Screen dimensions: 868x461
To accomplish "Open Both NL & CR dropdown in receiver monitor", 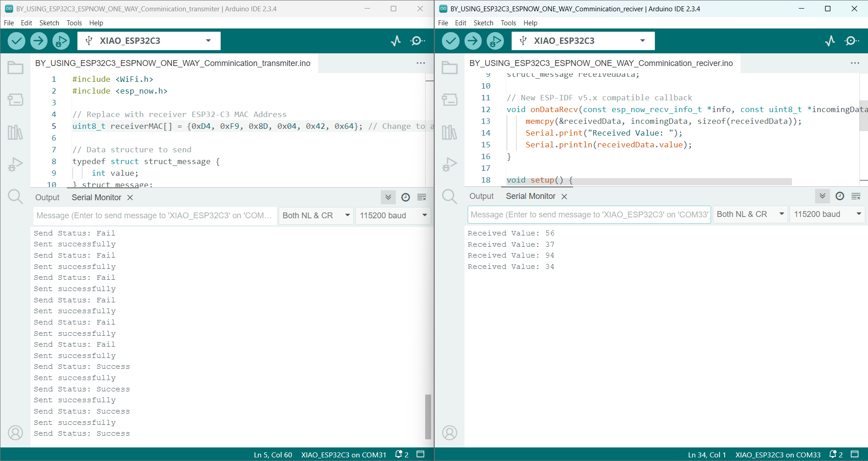I will [x=750, y=214].
